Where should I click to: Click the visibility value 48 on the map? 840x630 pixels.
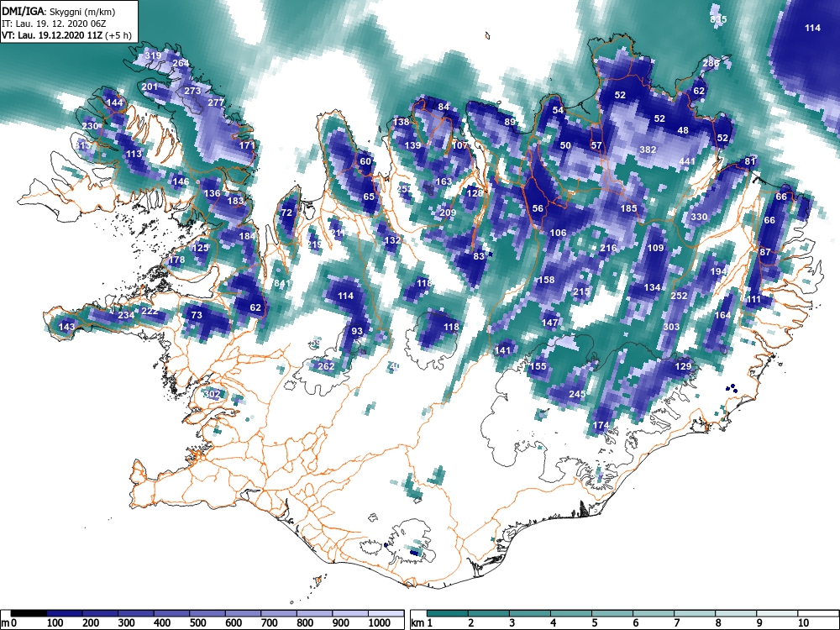point(682,130)
